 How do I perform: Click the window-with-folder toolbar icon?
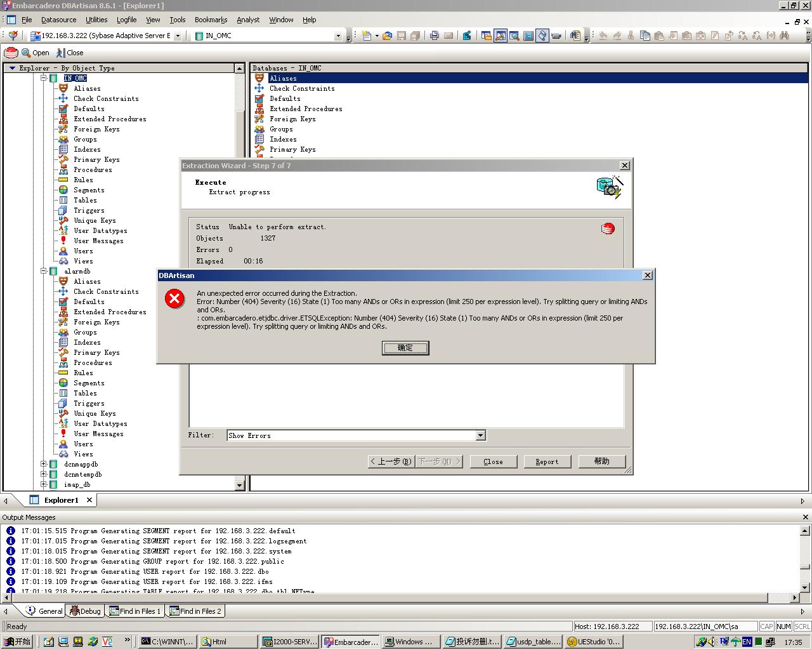(487, 36)
